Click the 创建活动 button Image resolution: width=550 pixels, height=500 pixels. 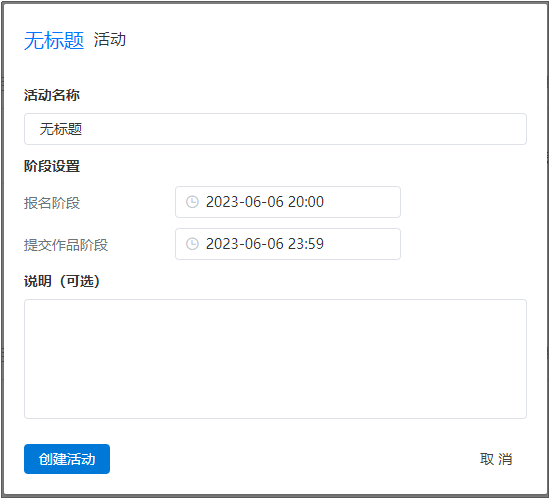click(67, 459)
